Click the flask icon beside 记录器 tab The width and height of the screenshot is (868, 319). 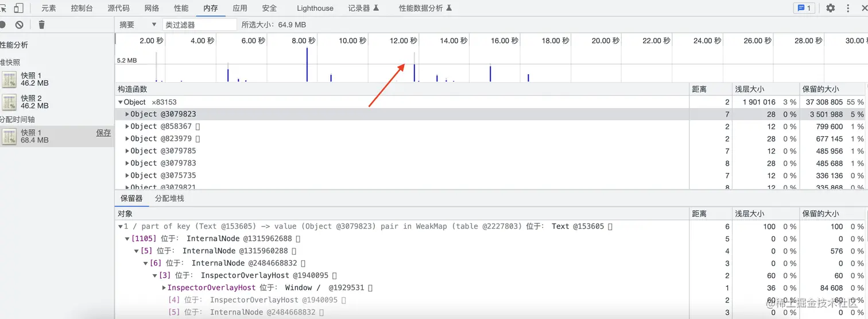[376, 8]
